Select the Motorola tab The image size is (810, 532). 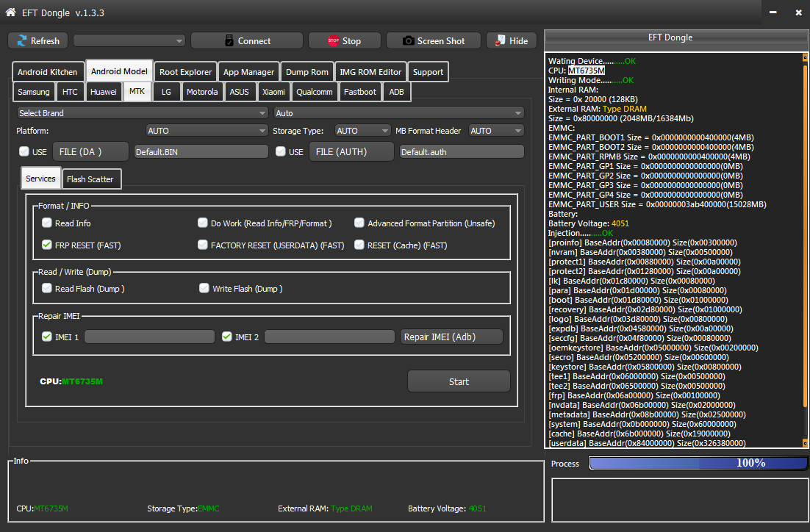click(202, 92)
